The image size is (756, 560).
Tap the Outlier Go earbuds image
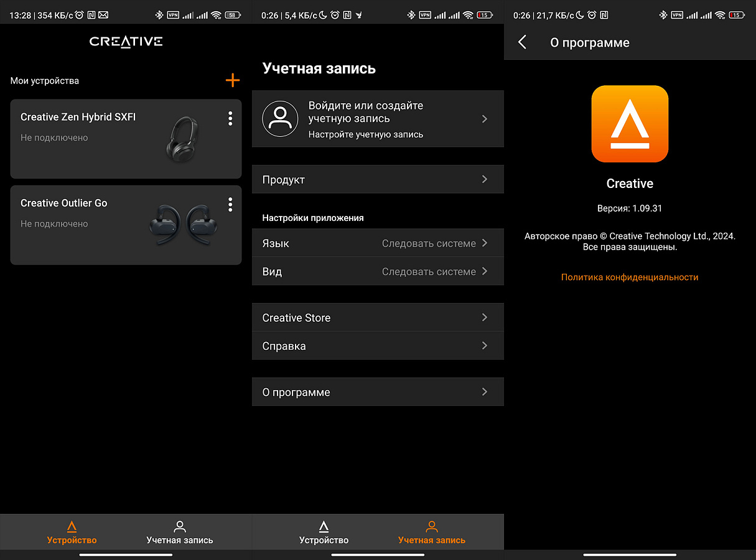tap(185, 224)
